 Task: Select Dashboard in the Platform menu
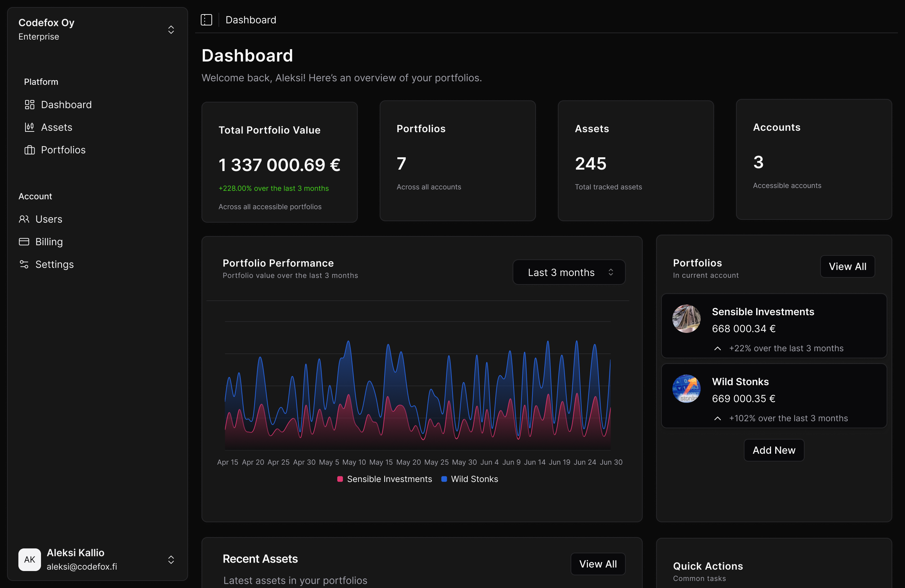[66, 105]
